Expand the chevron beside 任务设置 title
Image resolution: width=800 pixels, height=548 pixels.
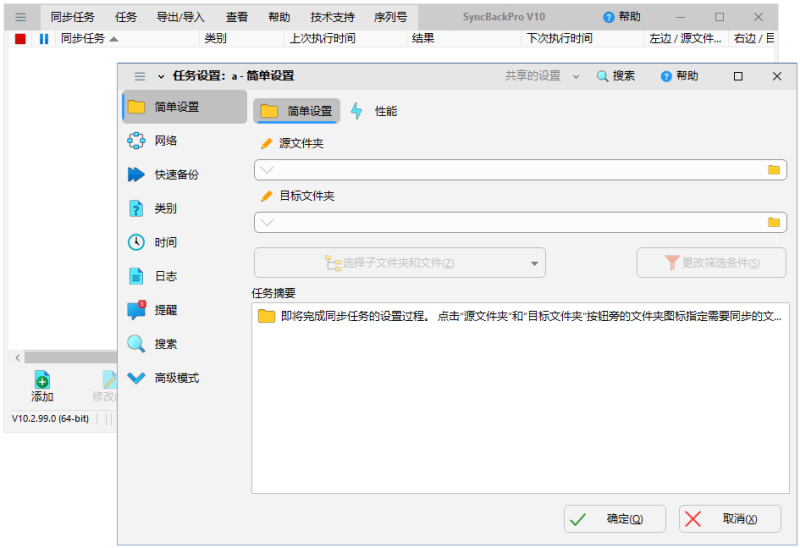tap(161, 77)
